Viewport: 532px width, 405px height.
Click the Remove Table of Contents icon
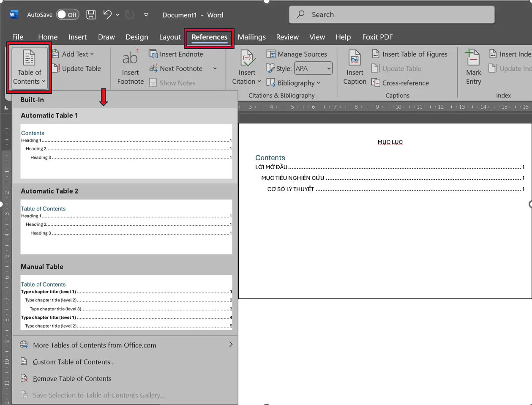pyautogui.click(x=24, y=378)
